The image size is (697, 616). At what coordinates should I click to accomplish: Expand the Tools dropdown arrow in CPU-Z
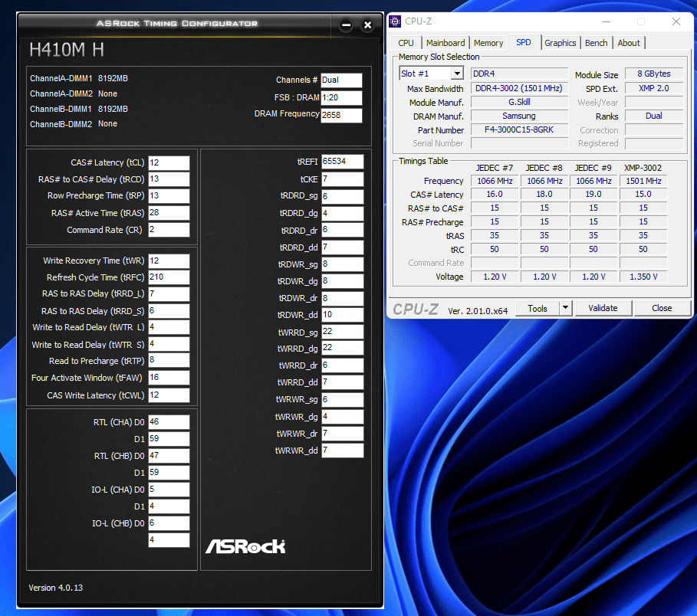click(565, 307)
